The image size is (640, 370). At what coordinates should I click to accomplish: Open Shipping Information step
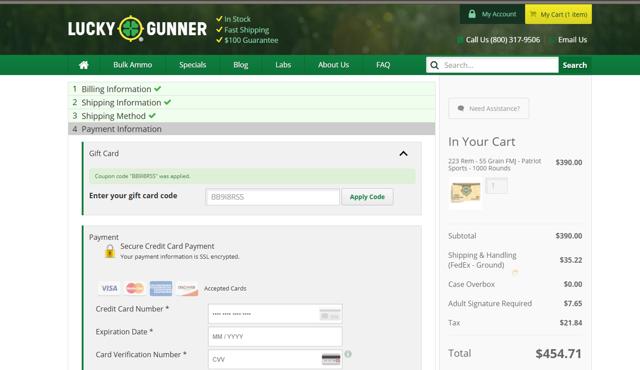[251, 102]
